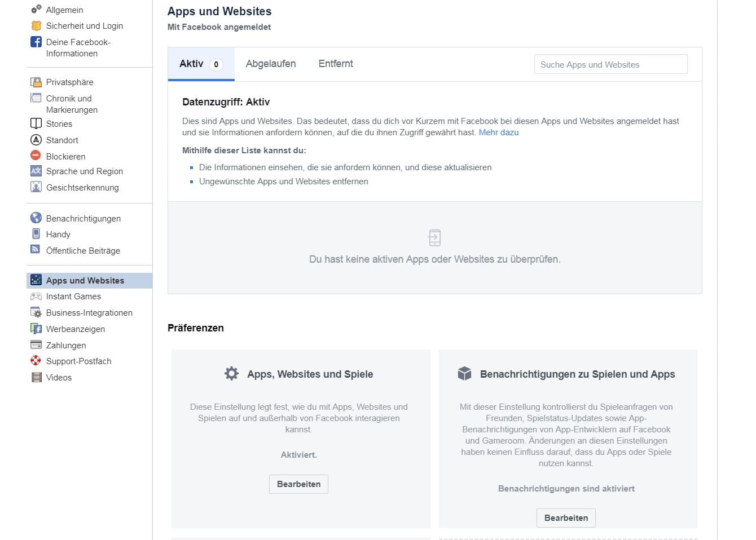Click the Gesichtserkennung face icon
The height and width of the screenshot is (540, 756).
click(x=36, y=187)
